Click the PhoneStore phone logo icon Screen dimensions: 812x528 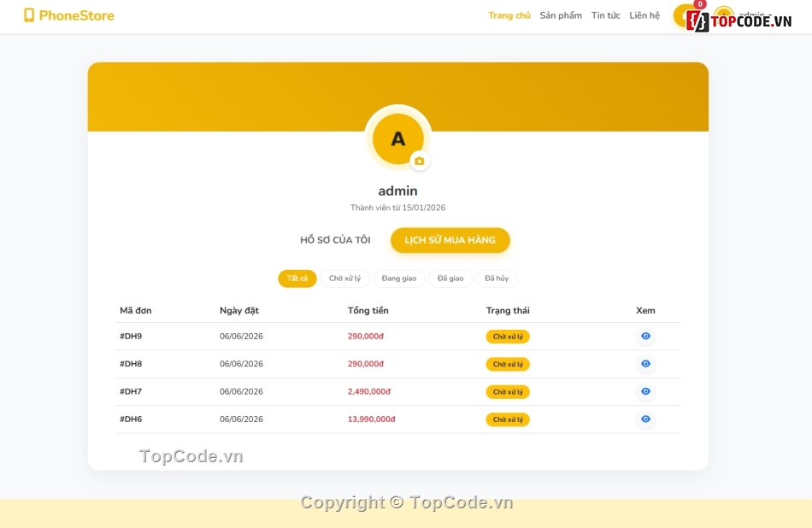pos(29,15)
